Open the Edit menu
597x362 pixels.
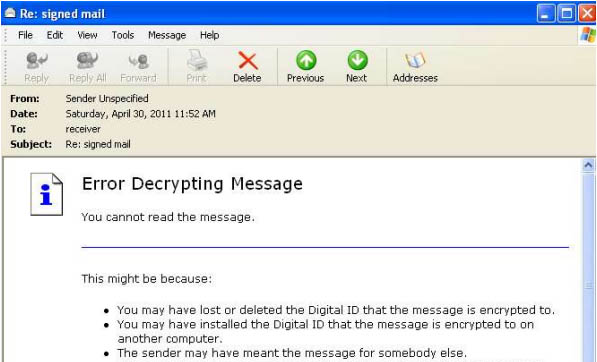[54, 35]
